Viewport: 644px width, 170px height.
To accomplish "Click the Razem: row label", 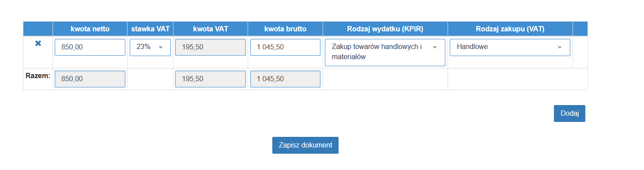I will (x=38, y=76).
